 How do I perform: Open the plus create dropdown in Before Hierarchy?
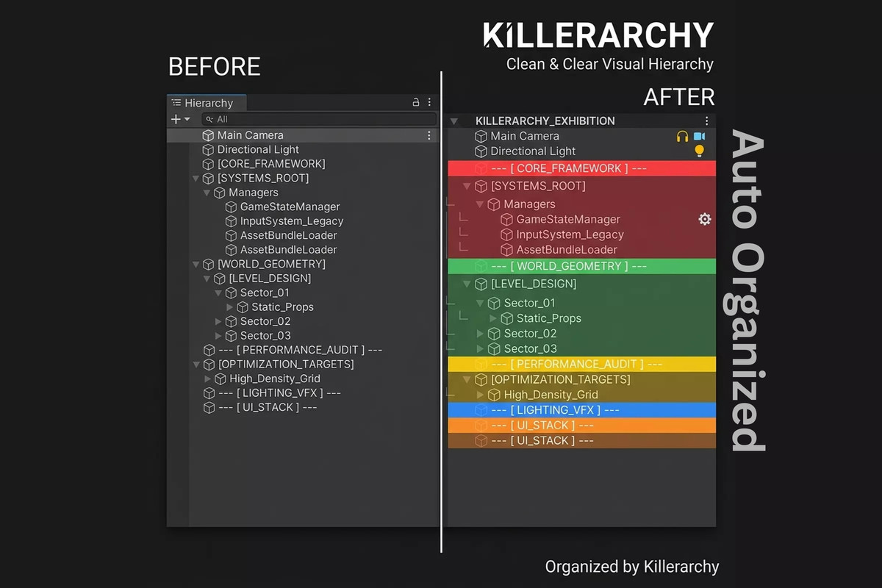click(180, 119)
